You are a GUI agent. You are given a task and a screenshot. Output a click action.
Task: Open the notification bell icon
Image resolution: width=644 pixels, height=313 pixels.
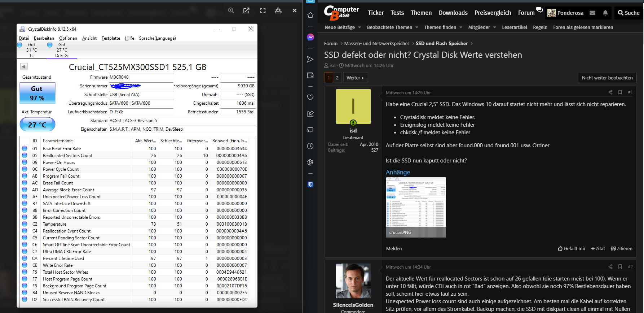pyautogui.click(x=605, y=13)
